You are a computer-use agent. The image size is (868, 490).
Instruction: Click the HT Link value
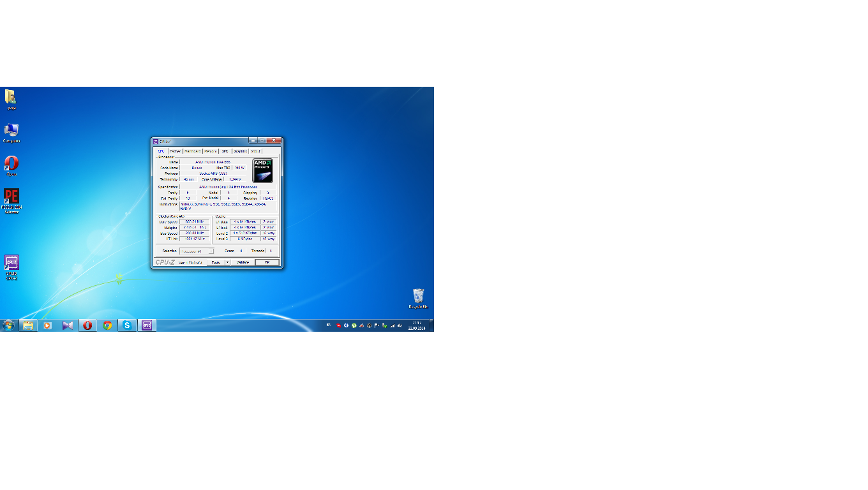coord(194,239)
